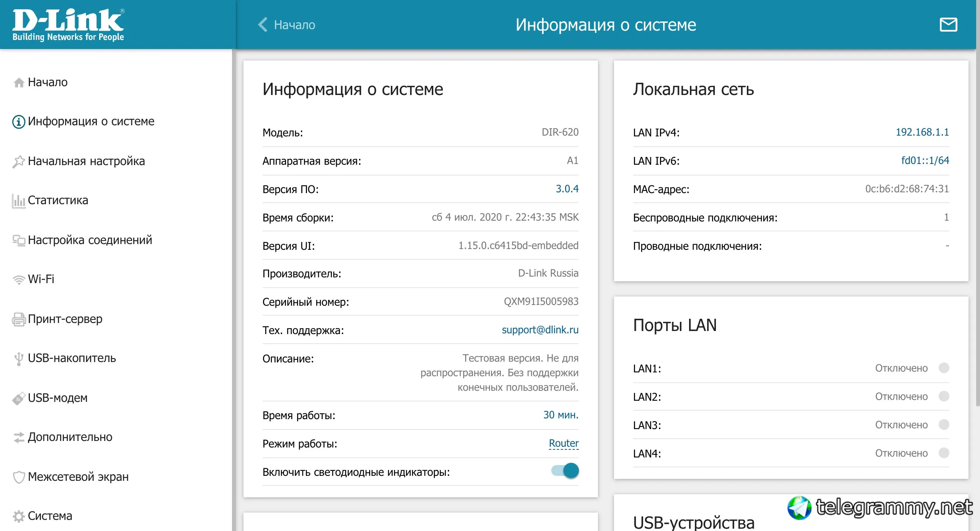The width and height of the screenshot is (980, 531).
Task: Click the Беспроводные подключения count 1
Action: [946, 217]
